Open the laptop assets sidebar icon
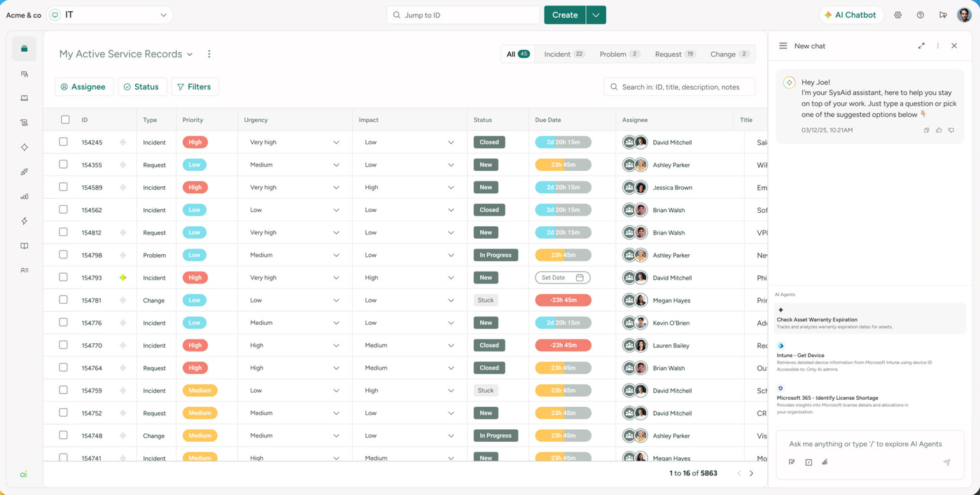 24,98
